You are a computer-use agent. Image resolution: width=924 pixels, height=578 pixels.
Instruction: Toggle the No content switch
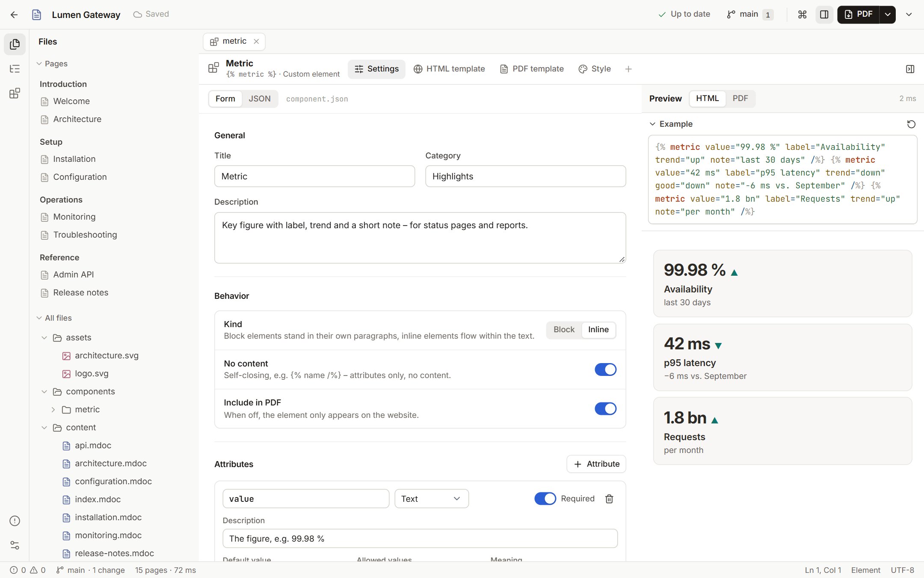point(605,369)
